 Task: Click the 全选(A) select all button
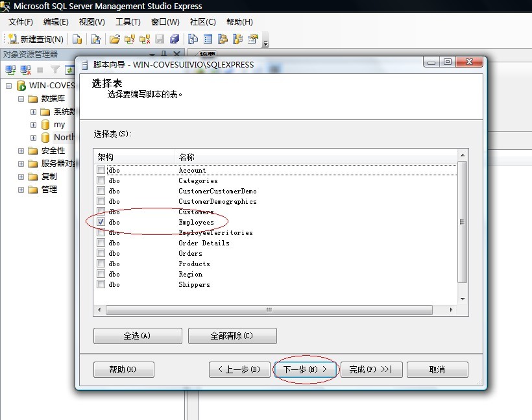pyautogui.click(x=138, y=336)
